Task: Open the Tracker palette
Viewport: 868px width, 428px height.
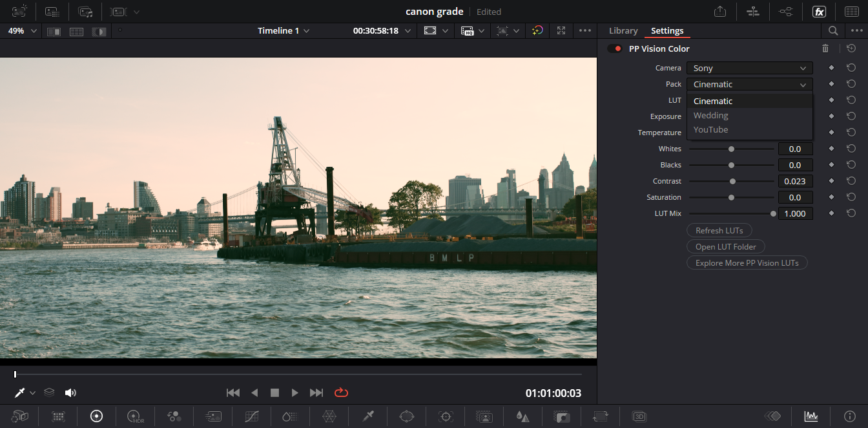Action: 446,416
